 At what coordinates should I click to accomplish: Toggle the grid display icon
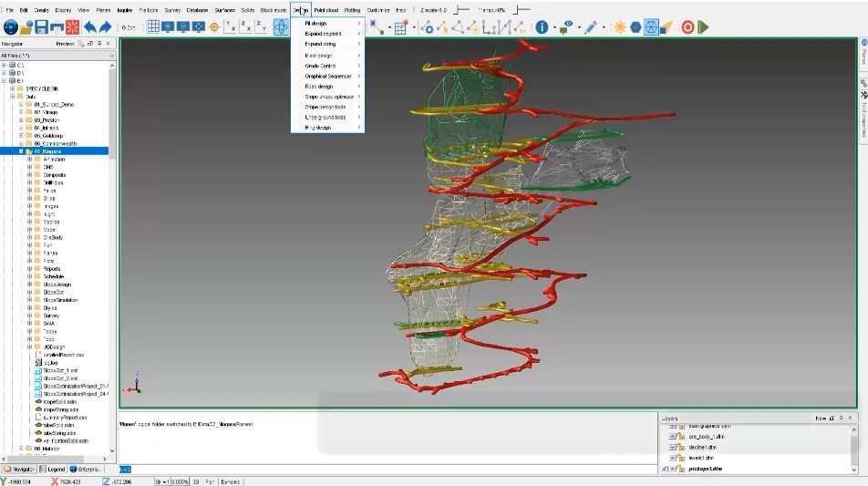pos(153,27)
